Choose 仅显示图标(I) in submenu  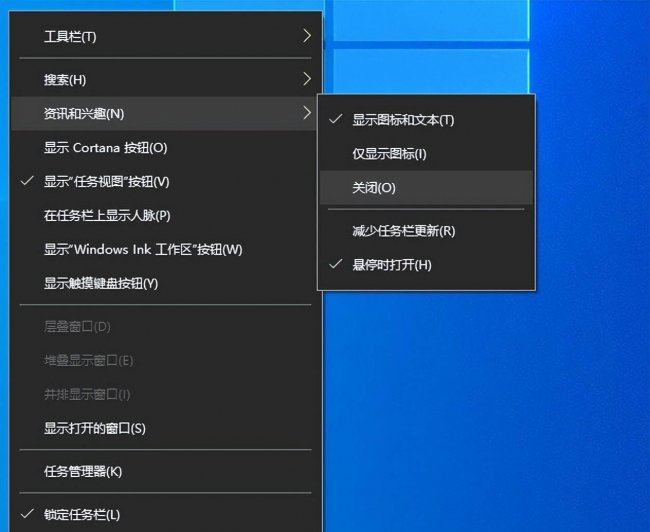[426, 154]
